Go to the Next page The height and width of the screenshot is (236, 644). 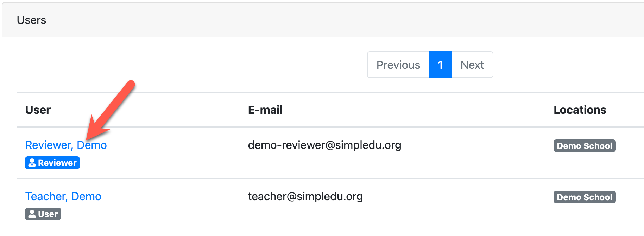pyautogui.click(x=472, y=65)
